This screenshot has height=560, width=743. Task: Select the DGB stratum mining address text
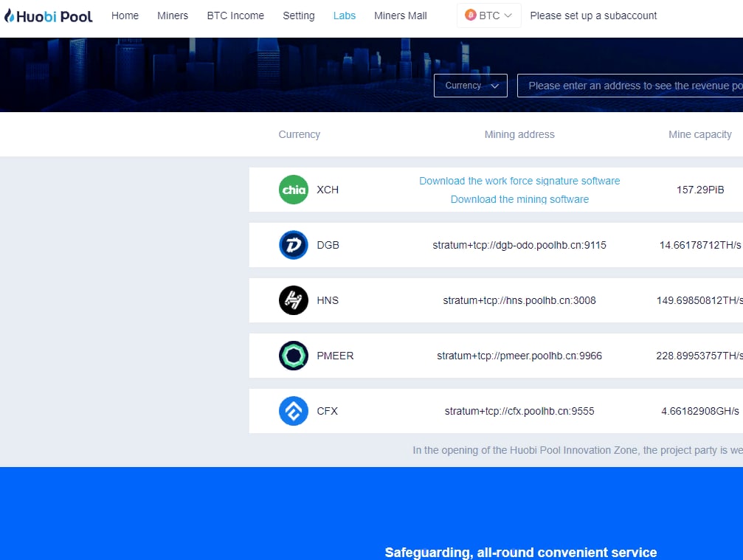(519, 245)
